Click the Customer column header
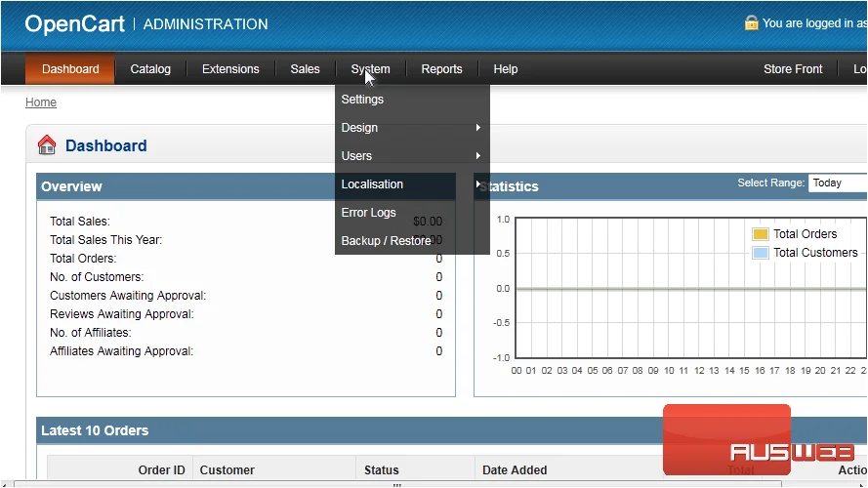Viewport: 868px width, 488px height. pyautogui.click(x=227, y=469)
